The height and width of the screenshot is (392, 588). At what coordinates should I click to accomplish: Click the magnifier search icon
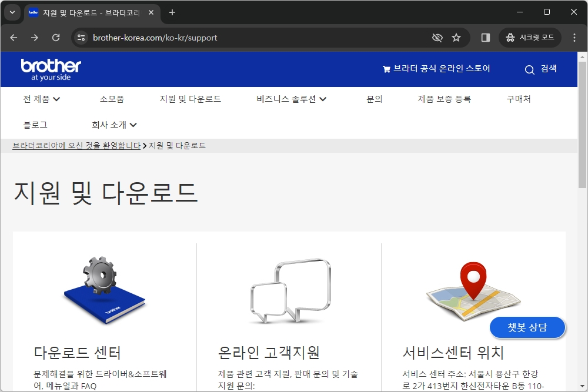(x=530, y=70)
